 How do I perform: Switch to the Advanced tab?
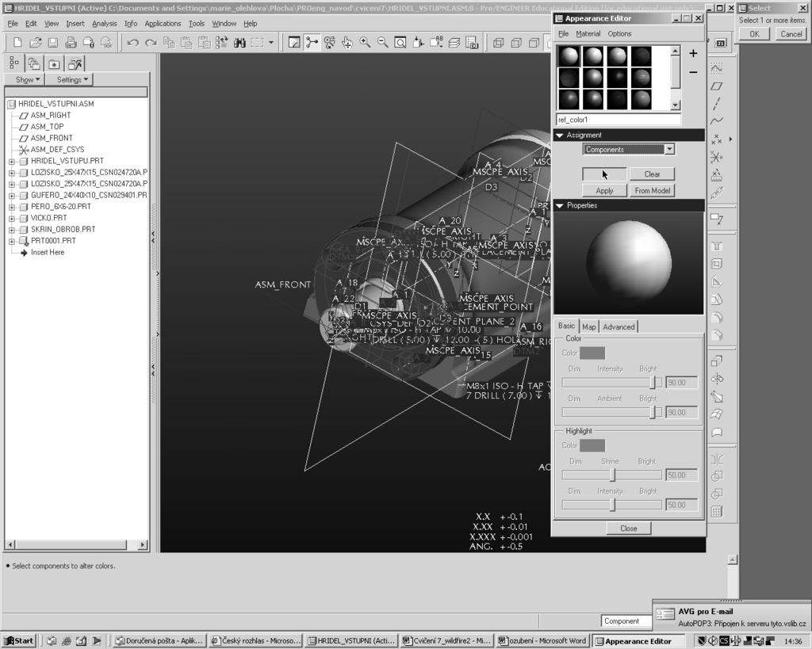pos(619,327)
